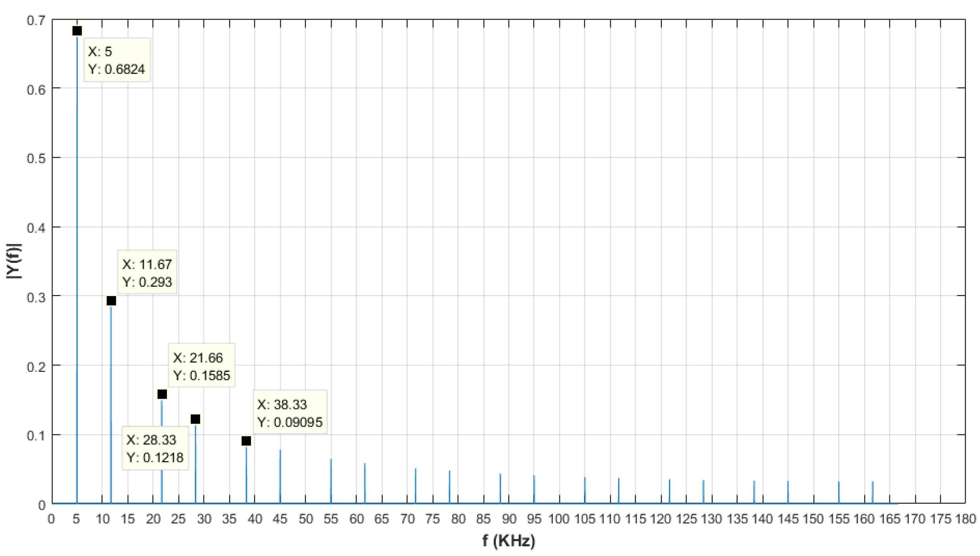This screenshot has height=556, width=980.
Task: Click the black data tip marker at X: 5
Action: tap(77, 30)
